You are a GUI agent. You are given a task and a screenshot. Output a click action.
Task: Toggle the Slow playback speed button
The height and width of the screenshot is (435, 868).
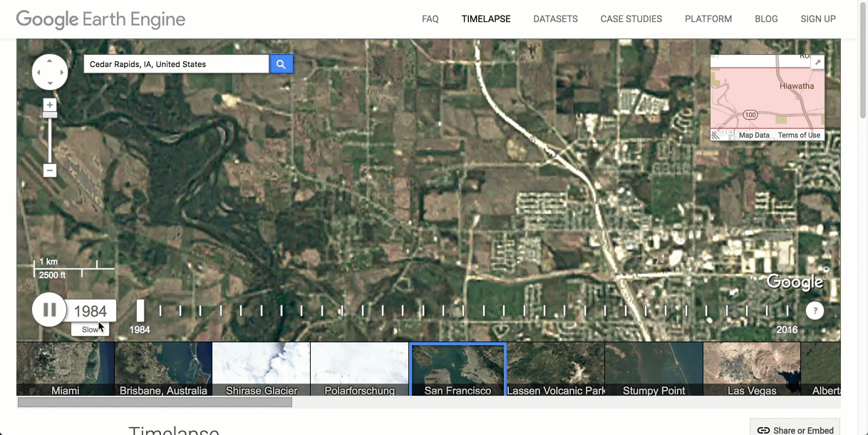point(90,329)
